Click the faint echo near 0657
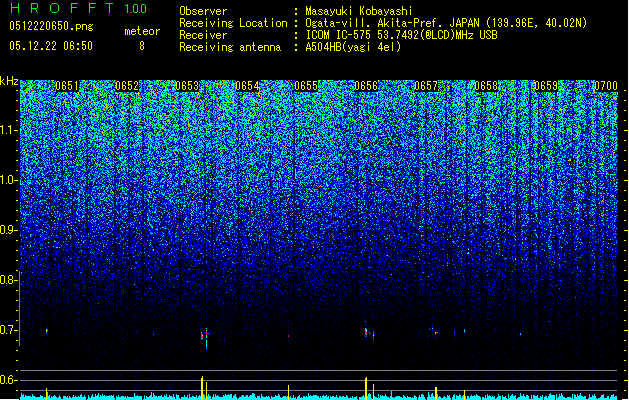This screenshot has width=629, height=400. click(x=434, y=331)
